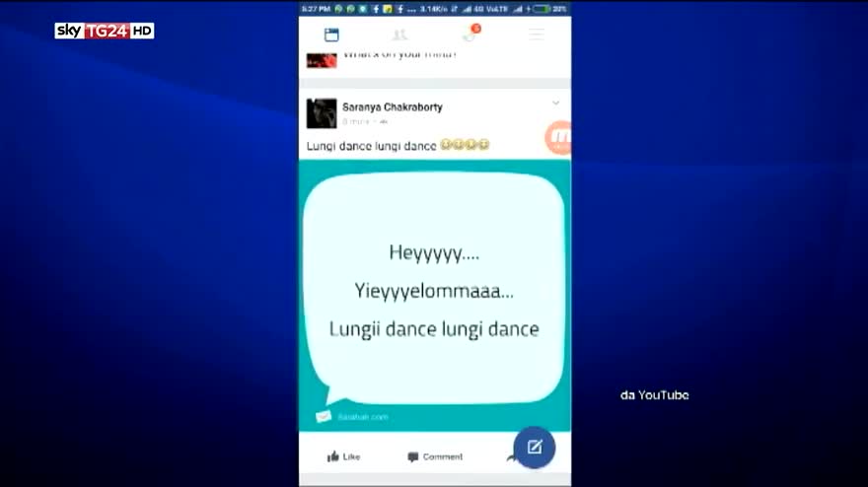868x487 pixels.
Task: Click the Sky TG24 HD logo
Action: pos(104,31)
